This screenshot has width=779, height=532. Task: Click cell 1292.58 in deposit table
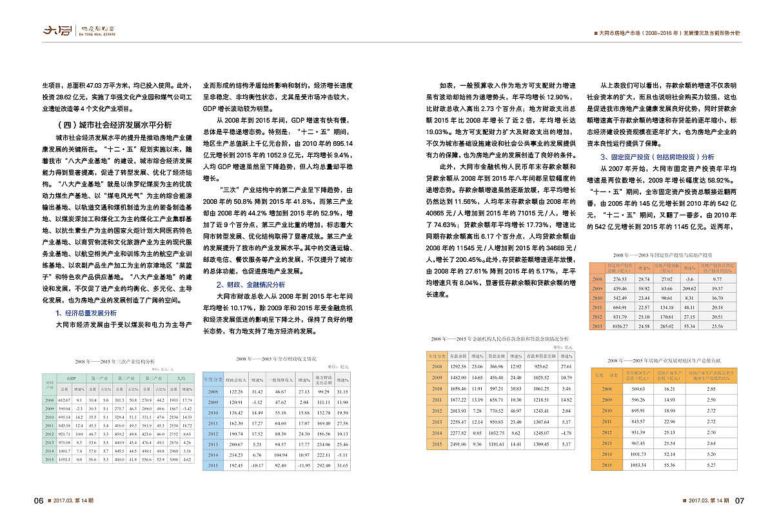[x=458, y=366]
